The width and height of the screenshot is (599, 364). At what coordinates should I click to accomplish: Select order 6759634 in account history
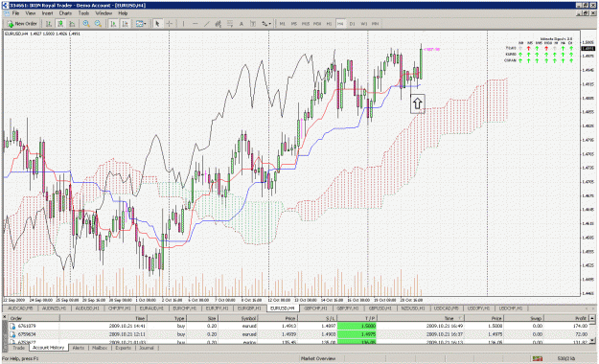coord(299,334)
